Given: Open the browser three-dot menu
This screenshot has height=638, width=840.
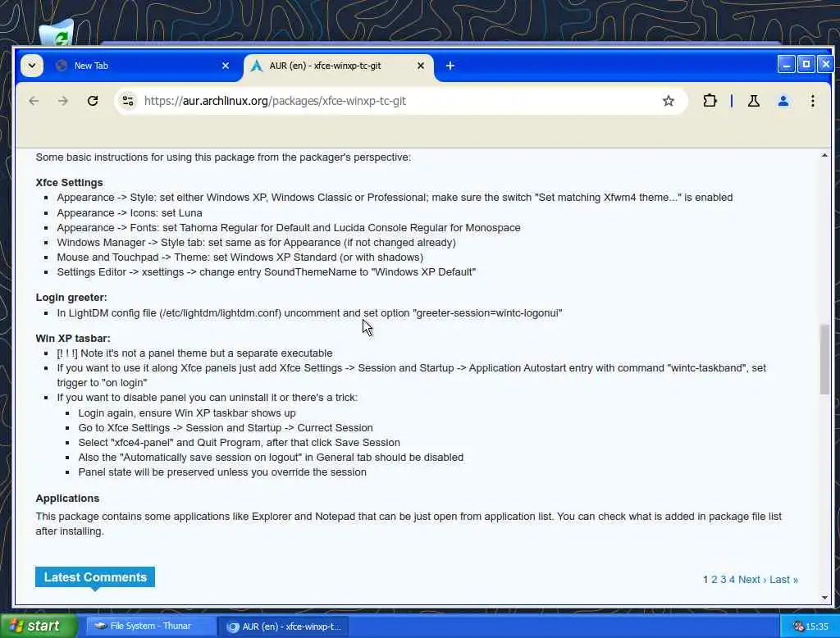Looking at the screenshot, I should (813, 101).
